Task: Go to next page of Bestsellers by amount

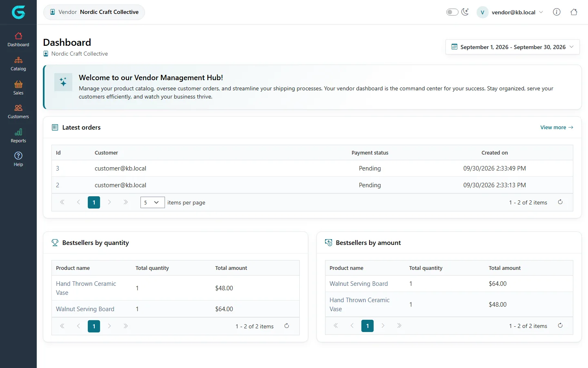Action: [x=383, y=325]
